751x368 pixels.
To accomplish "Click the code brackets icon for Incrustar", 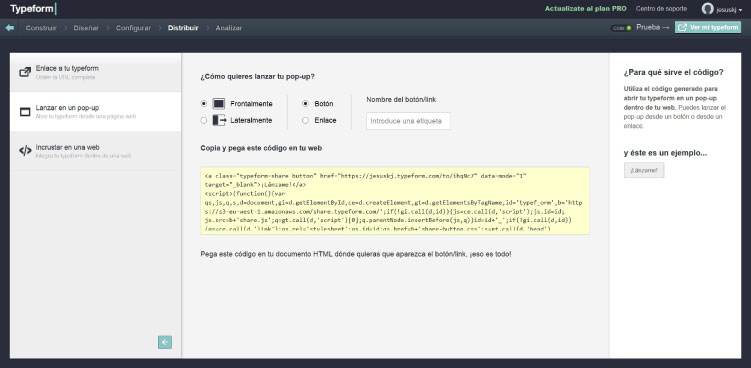I will [x=25, y=151].
